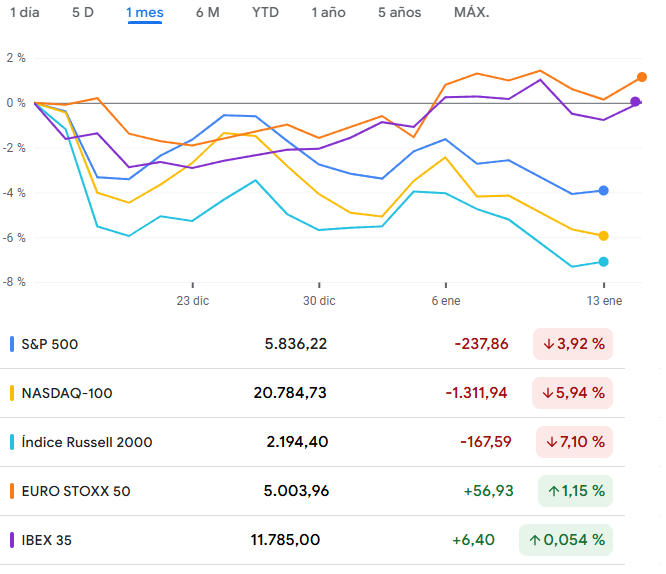Image resolution: width=666 pixels, height=574 pixels.
Task: Select the 6 M time range
Action: point(207,13)
